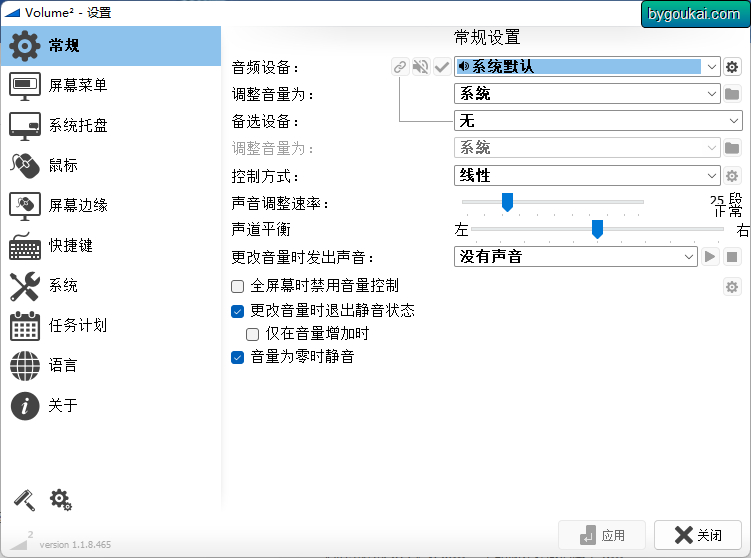Viewport: 751px width, 558px height.
Task: Click the 屏幕菜单 monitor icon
Action: (x=24, y=86)
